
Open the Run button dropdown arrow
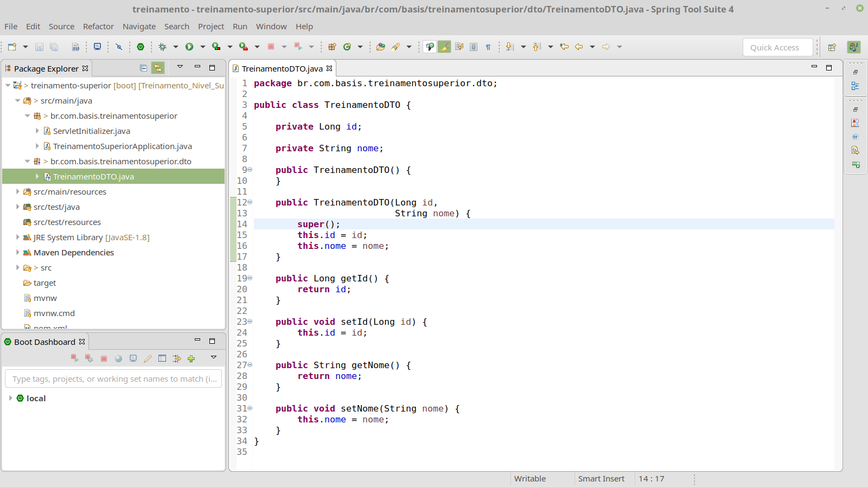(202, 47)
